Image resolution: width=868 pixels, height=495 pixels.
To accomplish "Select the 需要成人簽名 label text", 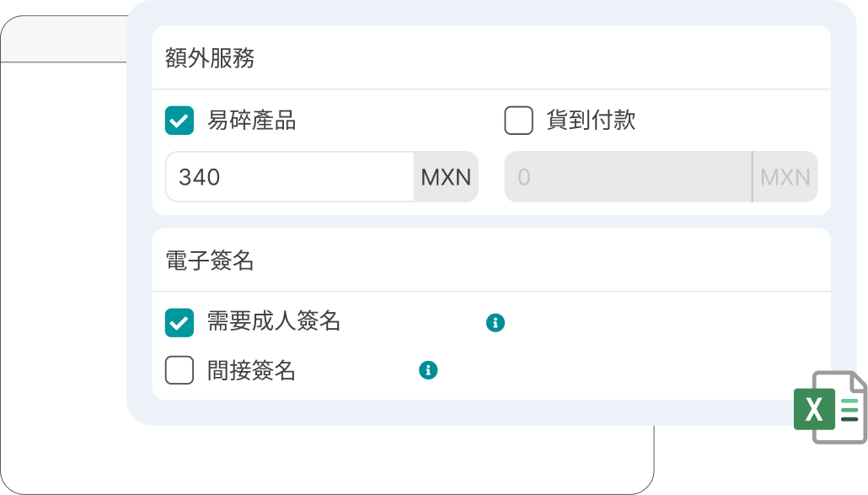I will coord(274,321).
